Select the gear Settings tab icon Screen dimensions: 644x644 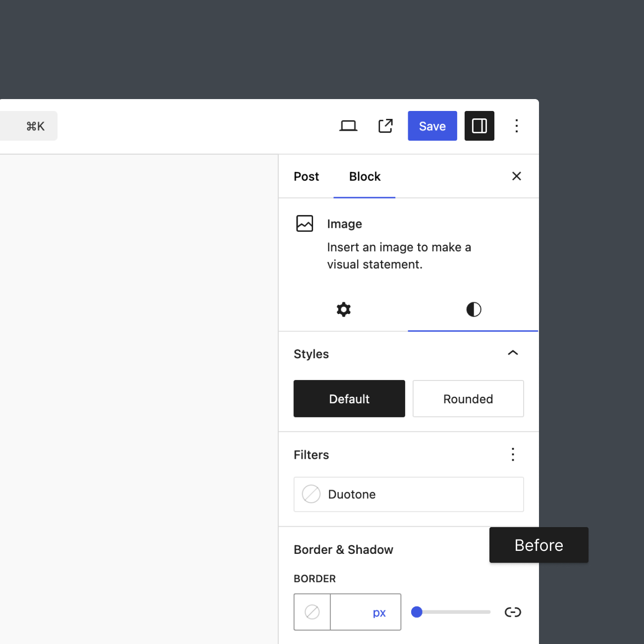point(343,310)
